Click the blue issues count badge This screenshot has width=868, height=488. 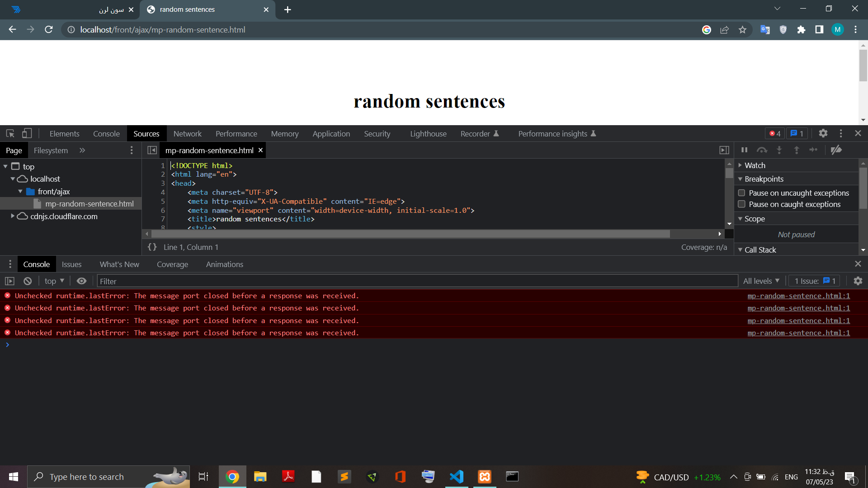(x=797, y=134)
